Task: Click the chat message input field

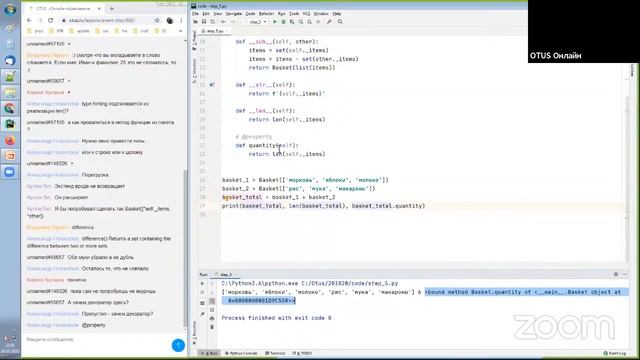Action: [x=96, y=340]
